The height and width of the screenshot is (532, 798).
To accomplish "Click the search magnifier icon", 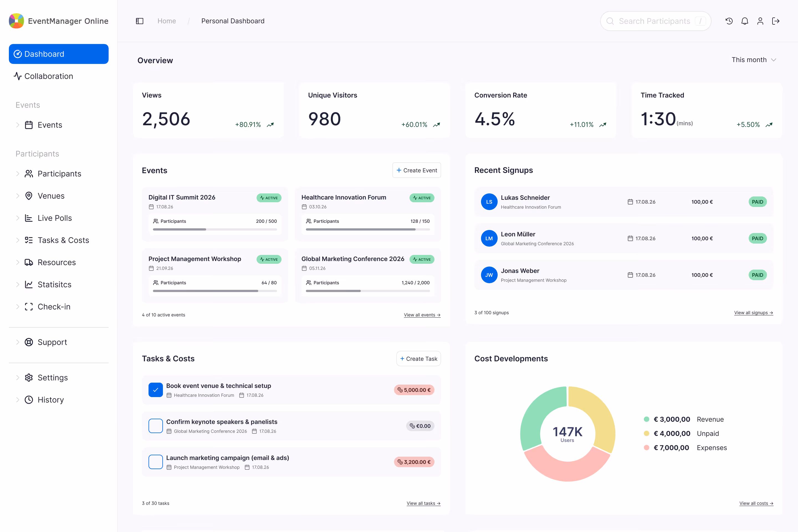I will [x=610, y=21].
